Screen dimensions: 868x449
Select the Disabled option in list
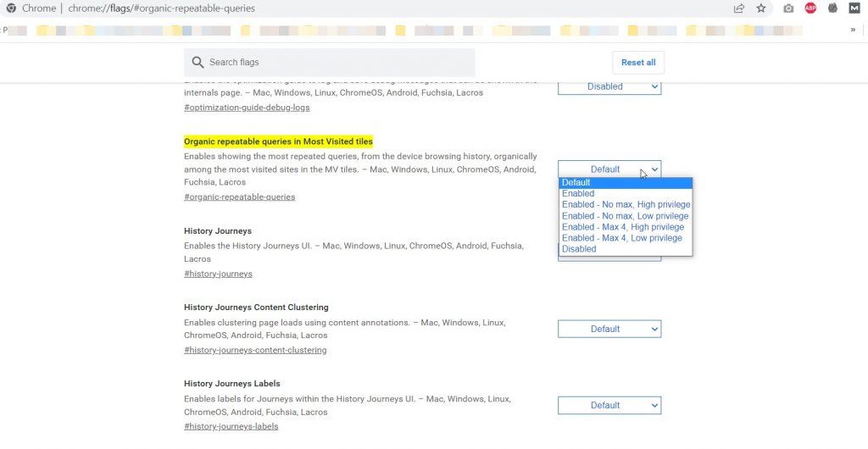626,249
